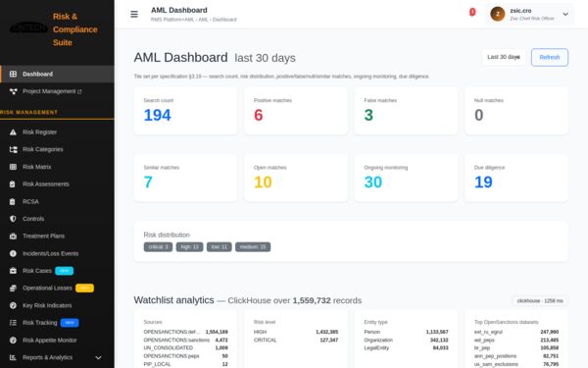Viewport: 588px width, 368px height.
Task: Click the Null matches 0 value
Action: [479, 115]
